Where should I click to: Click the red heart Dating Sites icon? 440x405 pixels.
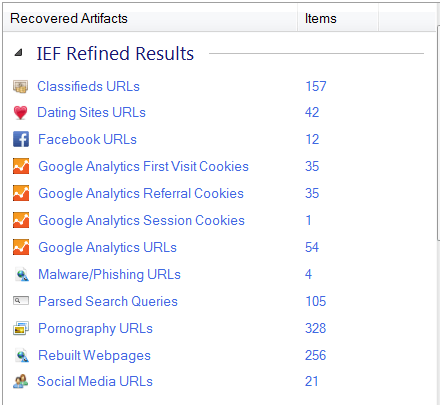(x=21, y=113)
